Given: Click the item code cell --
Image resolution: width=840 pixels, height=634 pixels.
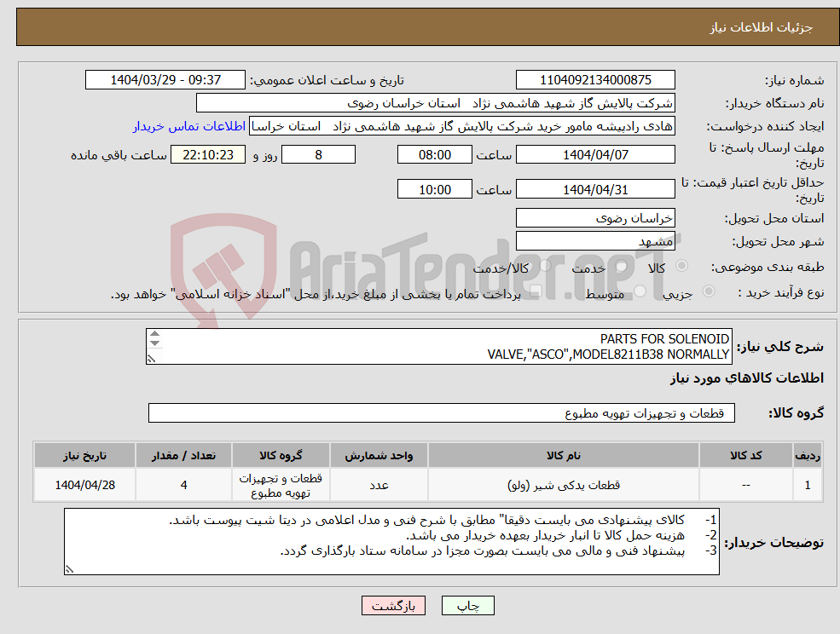Looking at the screenshot, I should [745, 485].
